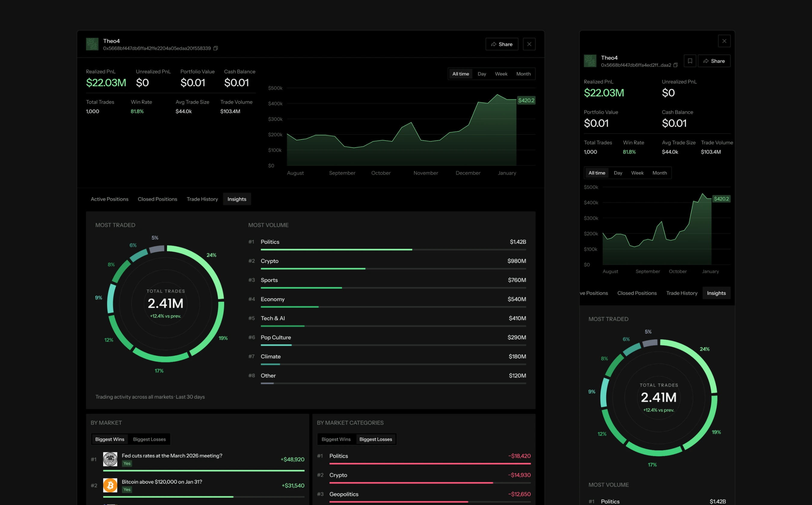This screenshot has height=505, width=812.
Task: Select All time range in left chart
Action: point(460,74)
